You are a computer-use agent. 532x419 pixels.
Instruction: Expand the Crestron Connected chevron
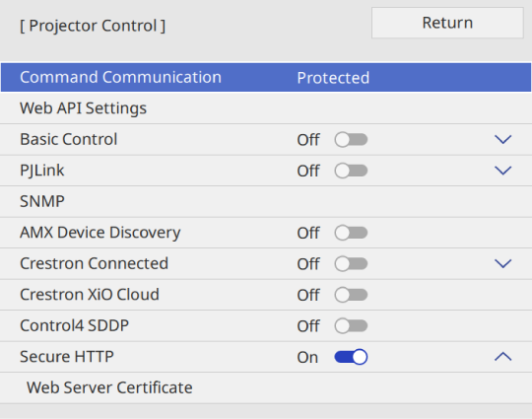(502, 263)
